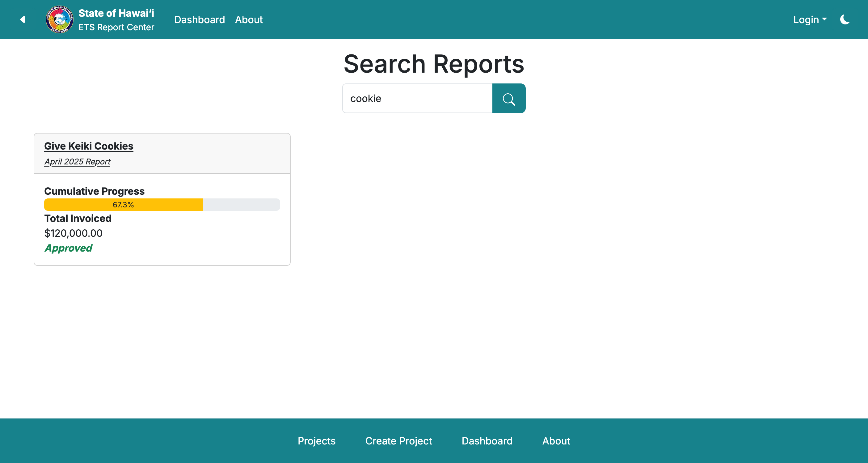868x463 pixels.
Task: Click the Search Reports heading
Action: pyautogui.click(x=433, y=64)
